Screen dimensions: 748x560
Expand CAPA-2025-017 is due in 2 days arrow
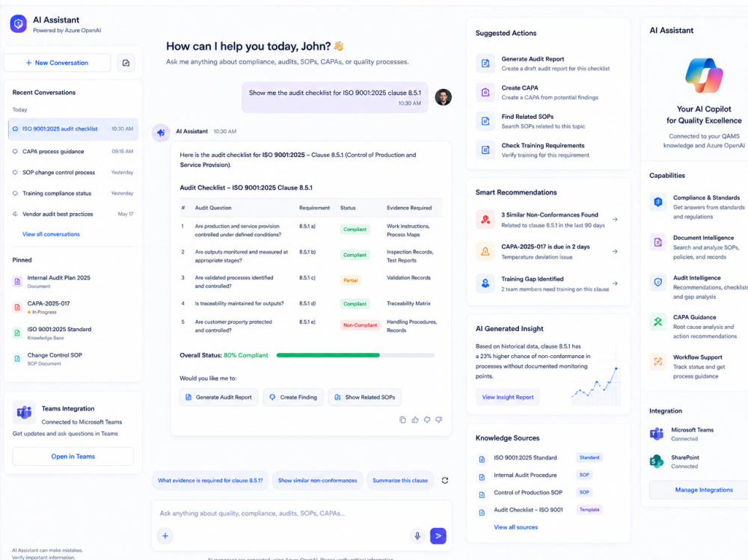point(615,251)
